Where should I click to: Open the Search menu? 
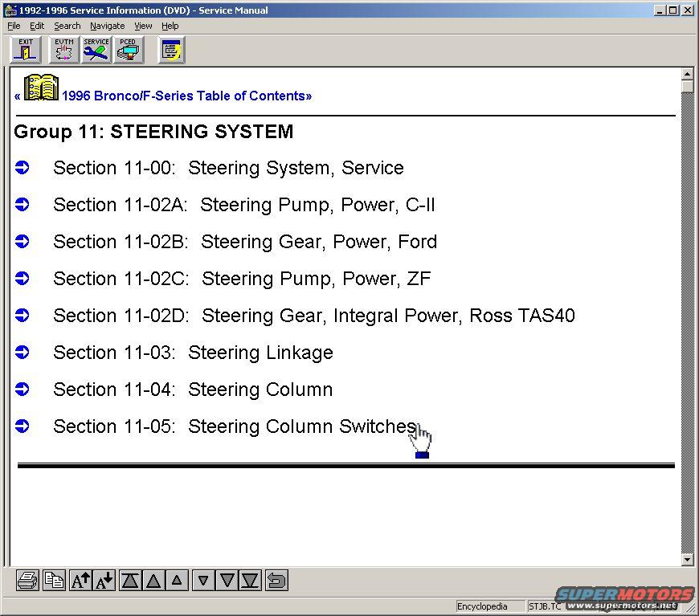point(67,26)
